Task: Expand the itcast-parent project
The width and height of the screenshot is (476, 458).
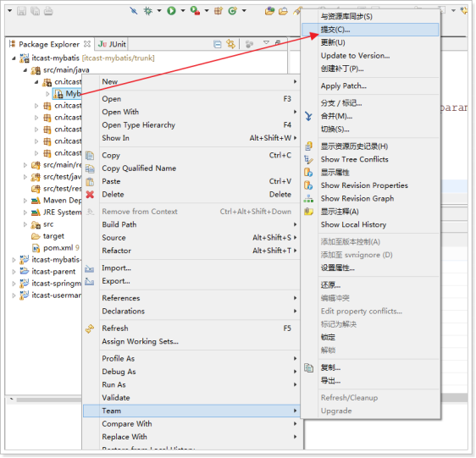Action: [14, 272]
